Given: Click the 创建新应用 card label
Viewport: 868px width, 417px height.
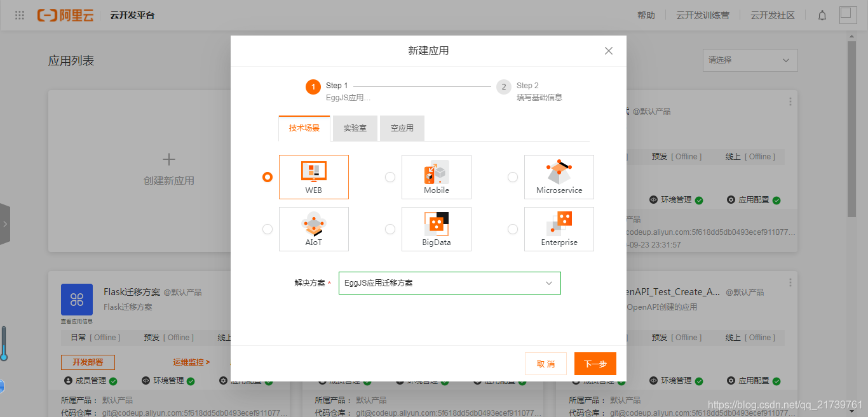Looking at the screenshot, I should (x=169, y=181).
